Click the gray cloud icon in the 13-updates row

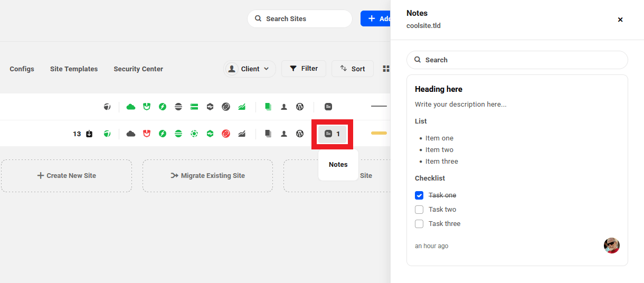(131, 134)
